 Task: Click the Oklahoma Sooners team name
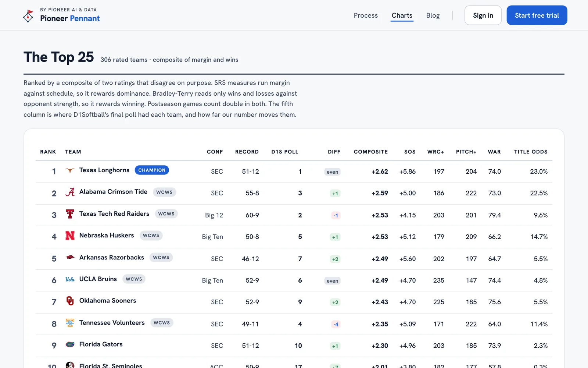tap(108, 301)
